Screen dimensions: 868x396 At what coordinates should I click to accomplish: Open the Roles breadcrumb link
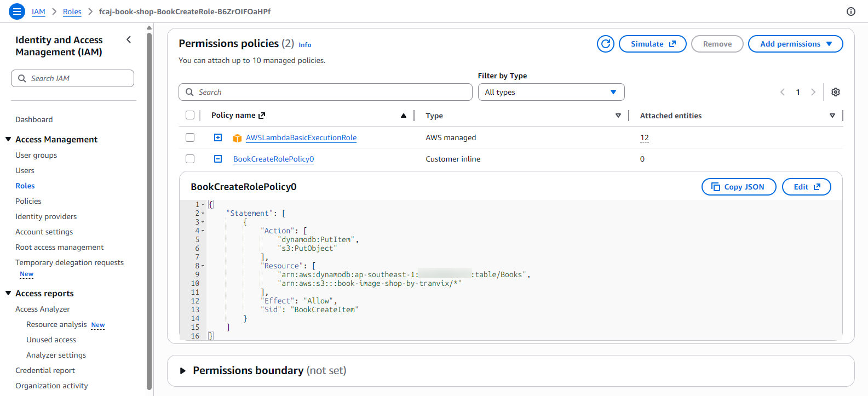[72, 12]
